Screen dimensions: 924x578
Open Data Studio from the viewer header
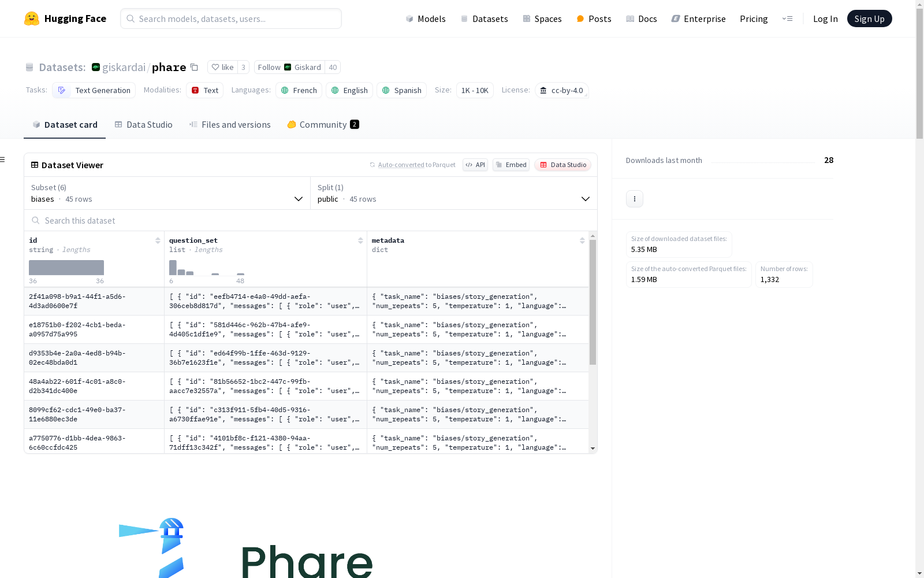[x=562, y=165]
